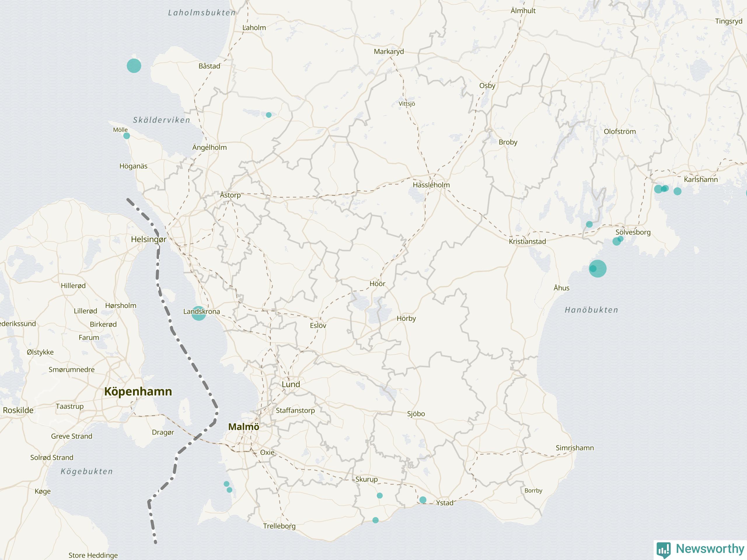Click the Trelleborg label
747x560 pixels.
pyautogui.click(x=279, y=526)
